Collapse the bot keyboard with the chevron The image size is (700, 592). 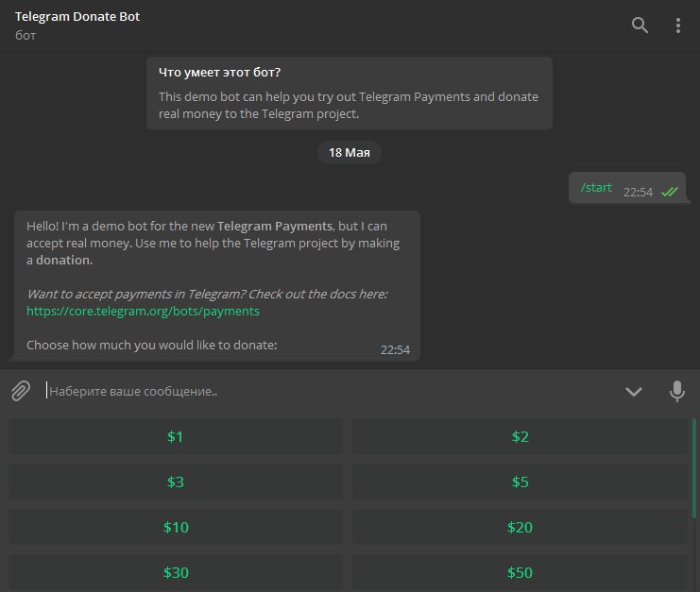click(634, 392)
